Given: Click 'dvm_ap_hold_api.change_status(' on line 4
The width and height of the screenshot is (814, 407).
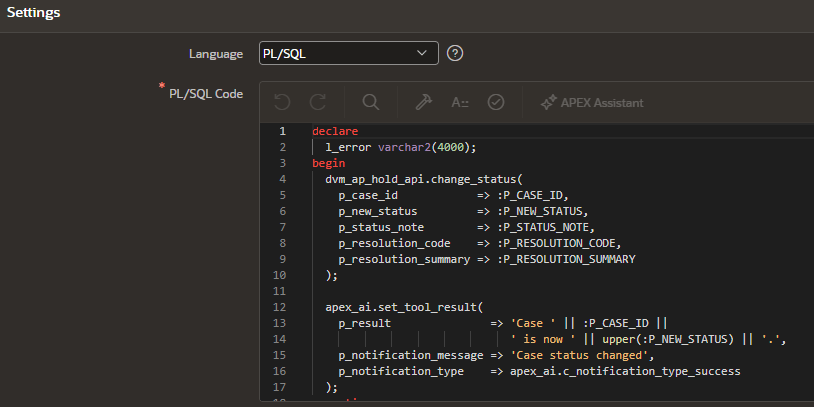Looking at the screenshot, I should 424,180.
